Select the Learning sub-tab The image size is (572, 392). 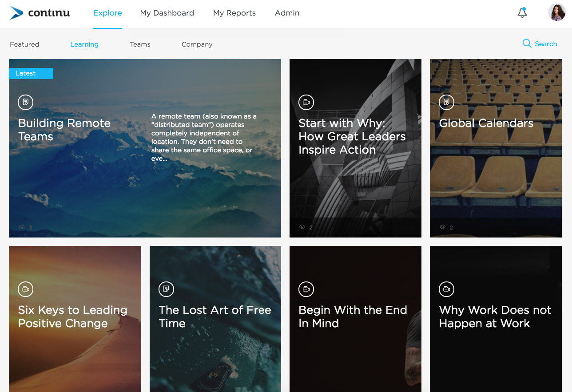click(x=84, y=44)
